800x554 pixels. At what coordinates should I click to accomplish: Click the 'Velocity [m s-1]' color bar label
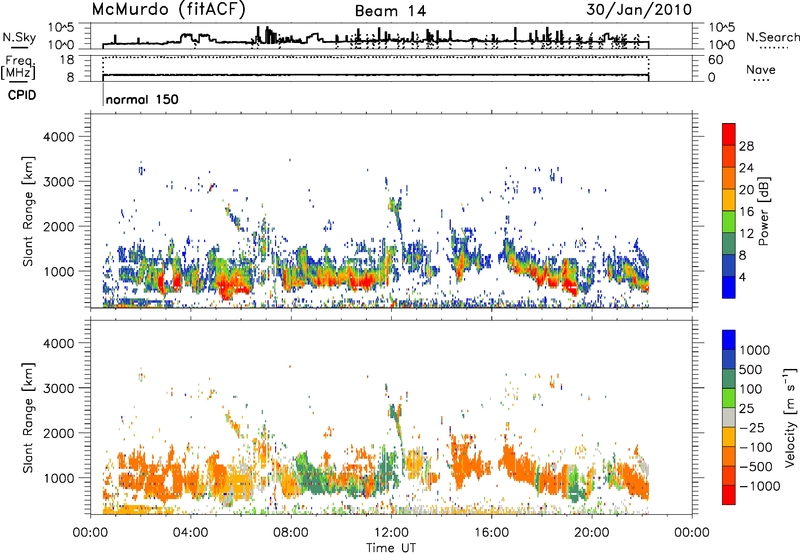[790, 417]
